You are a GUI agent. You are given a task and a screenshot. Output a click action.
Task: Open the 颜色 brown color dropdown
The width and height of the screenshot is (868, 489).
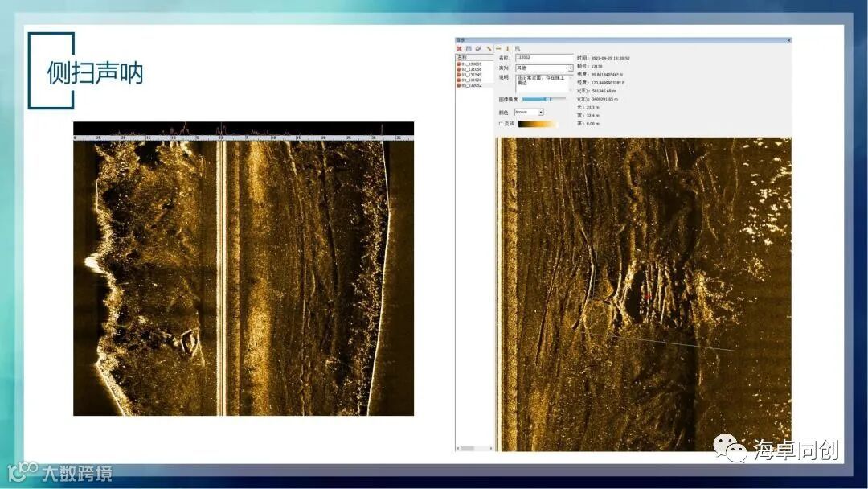point(529,113)
